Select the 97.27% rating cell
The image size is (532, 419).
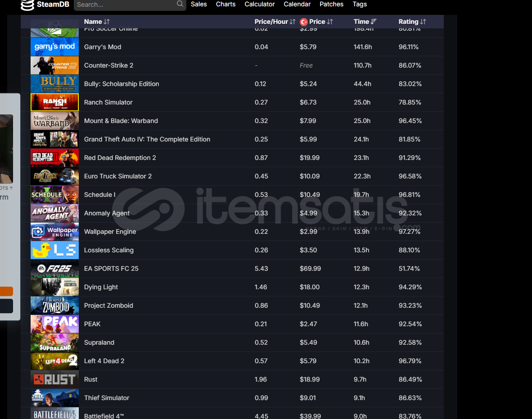pyautogui.click(x=410, y=232)
